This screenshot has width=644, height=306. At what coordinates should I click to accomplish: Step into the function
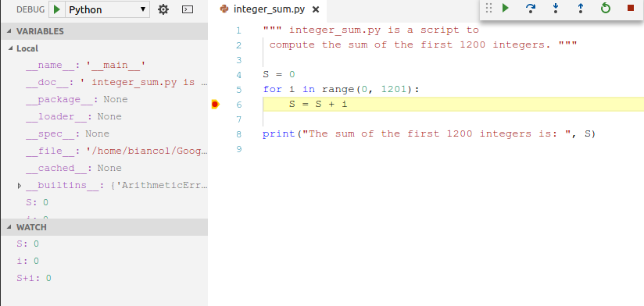tap(555, 8)
